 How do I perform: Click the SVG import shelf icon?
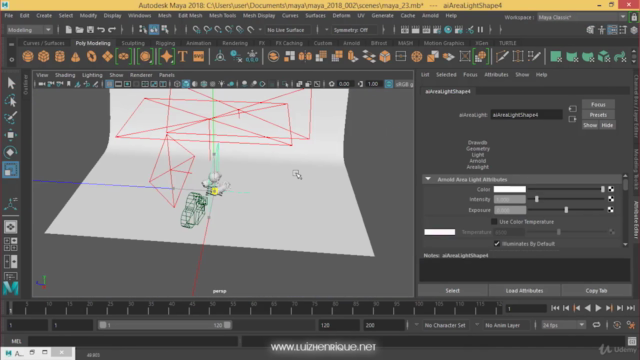(x=198, y=56)
